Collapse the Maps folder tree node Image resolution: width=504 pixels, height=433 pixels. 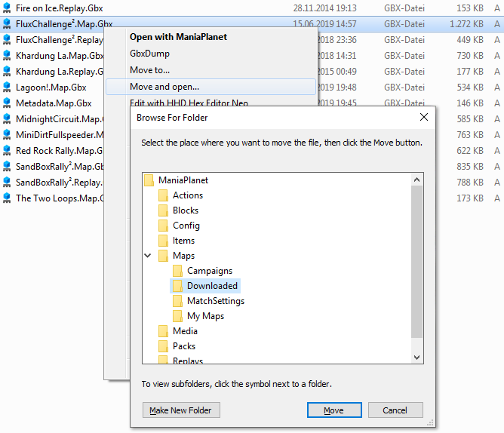point(148,256)
